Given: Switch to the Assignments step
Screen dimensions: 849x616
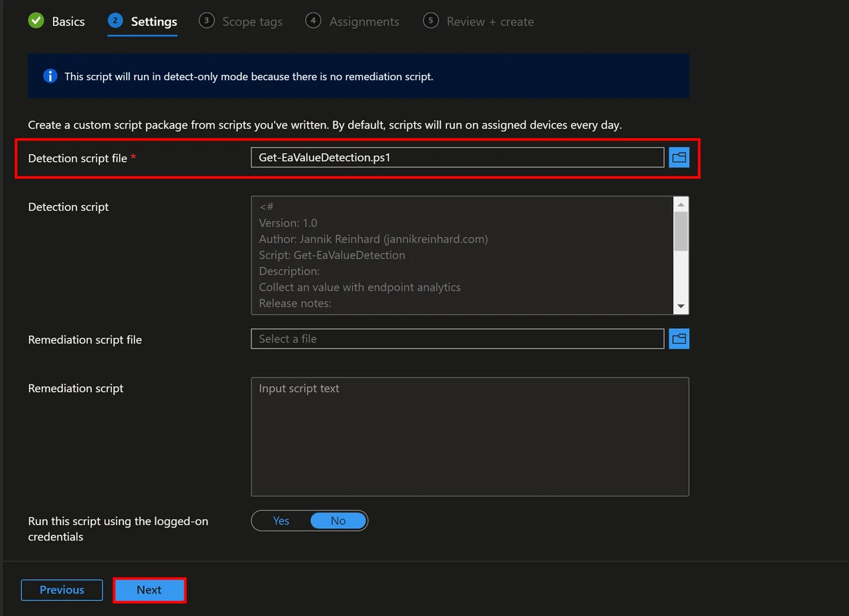Looking at the screenshot, I should point(352,21).
